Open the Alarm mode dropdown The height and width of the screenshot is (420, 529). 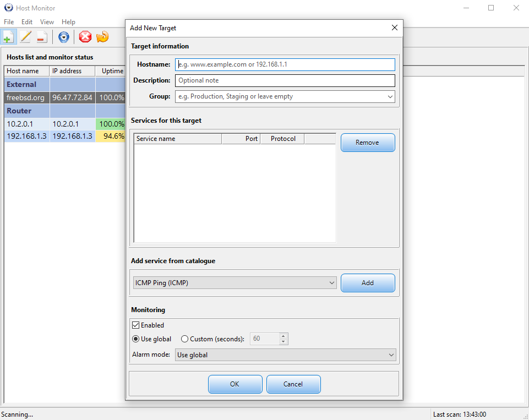[x=391, y=354]
